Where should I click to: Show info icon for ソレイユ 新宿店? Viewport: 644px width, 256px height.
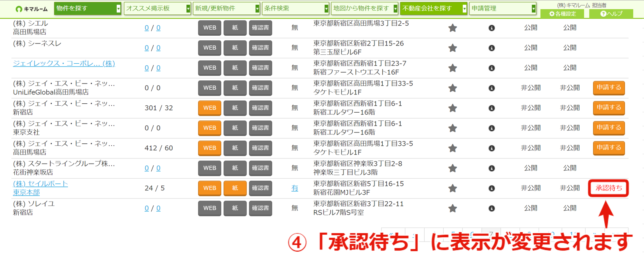tap(492, 209)
